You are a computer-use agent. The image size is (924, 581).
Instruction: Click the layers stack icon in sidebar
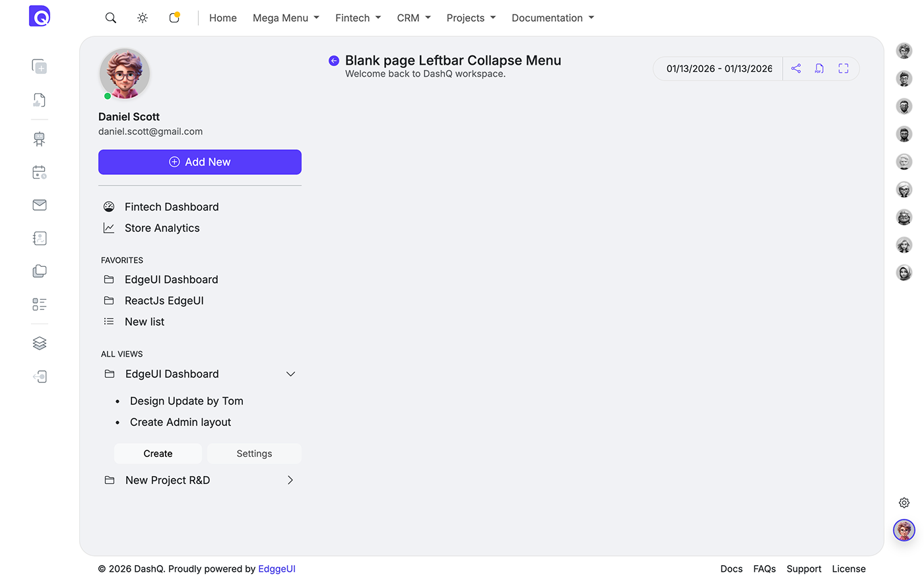[40, 343]
